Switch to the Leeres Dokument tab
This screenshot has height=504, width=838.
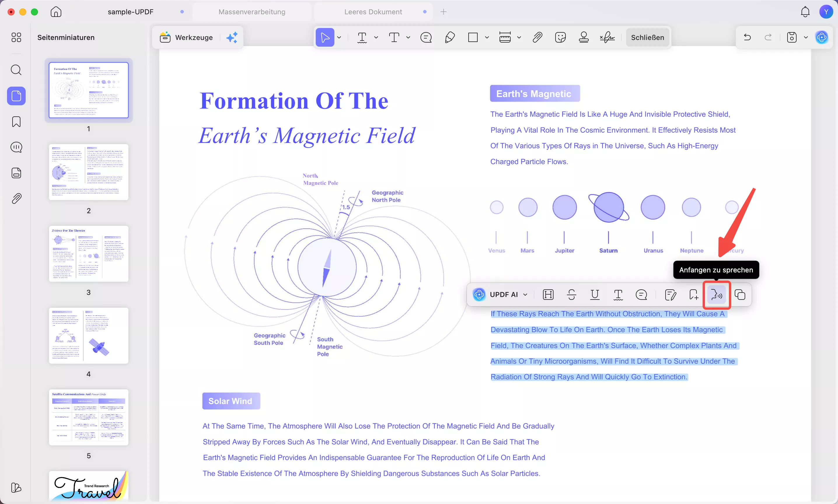[x=373, y=12]
